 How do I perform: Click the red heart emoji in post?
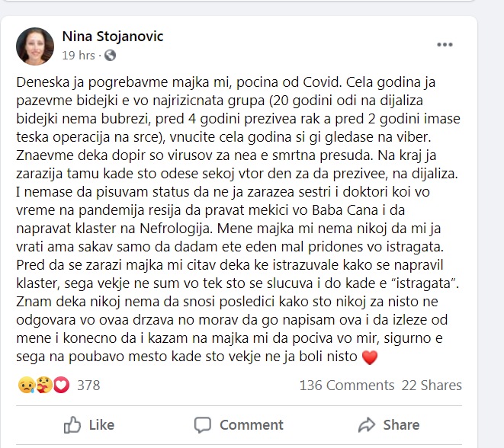(x=370, y=357)
